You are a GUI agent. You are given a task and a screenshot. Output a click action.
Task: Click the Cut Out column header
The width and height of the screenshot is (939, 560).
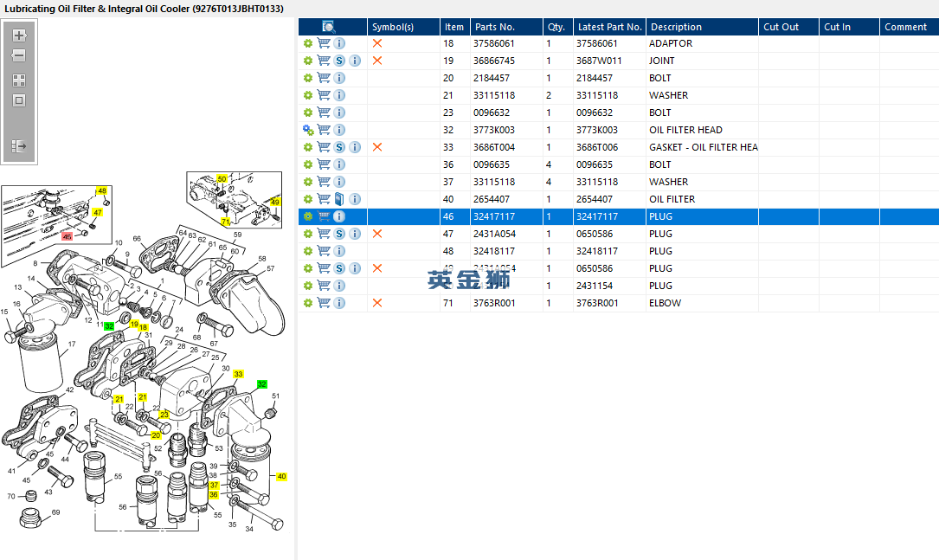tap(788, 27)
